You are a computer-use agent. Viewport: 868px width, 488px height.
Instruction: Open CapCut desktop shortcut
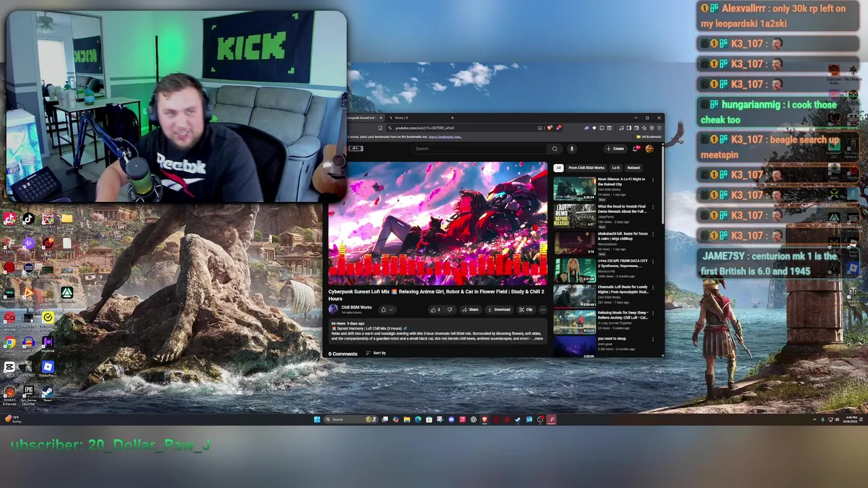click(x=9, y=369)
